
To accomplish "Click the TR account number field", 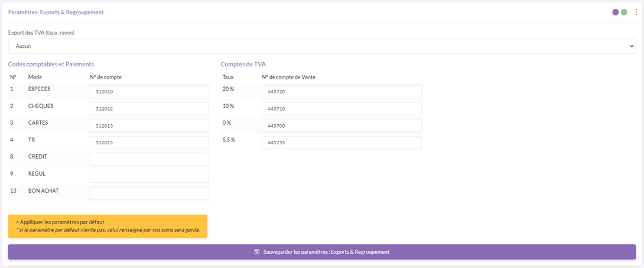I will click(149, 143).
